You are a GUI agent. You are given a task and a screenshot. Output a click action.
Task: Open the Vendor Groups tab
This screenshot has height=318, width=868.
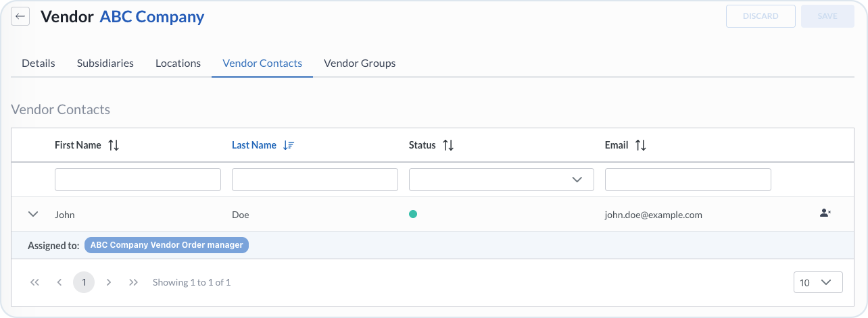[360, 63]
